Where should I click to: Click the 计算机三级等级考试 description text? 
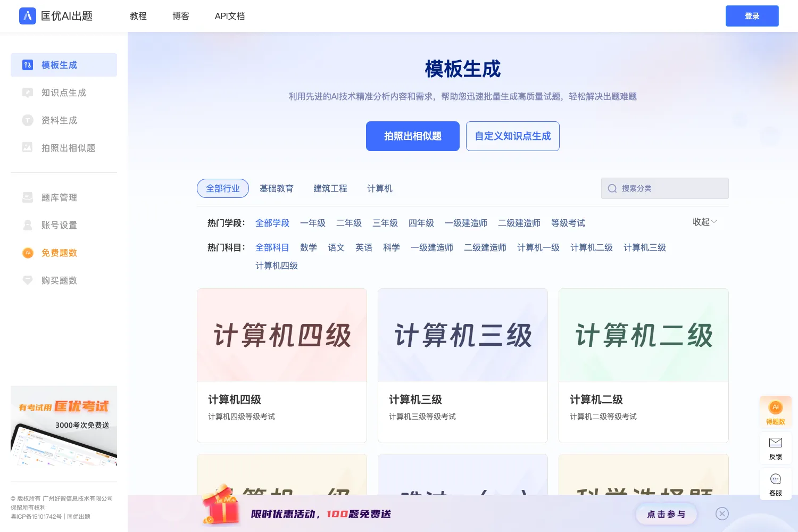tap(422, 417)
